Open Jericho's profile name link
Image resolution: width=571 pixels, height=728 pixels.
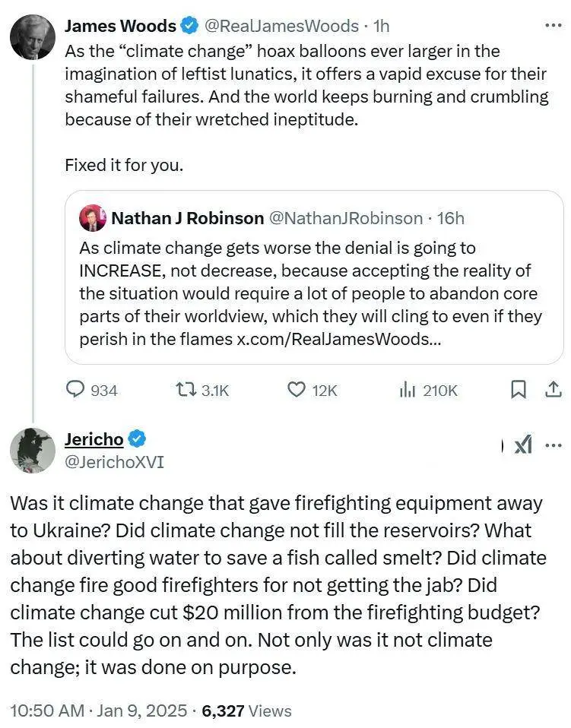(x=94, y=439)
